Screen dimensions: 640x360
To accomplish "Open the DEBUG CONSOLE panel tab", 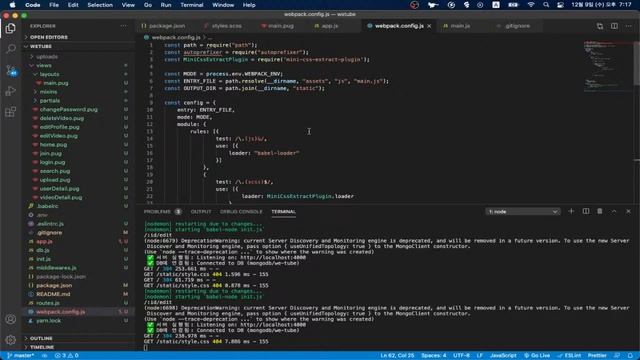I will coord(241,211).
